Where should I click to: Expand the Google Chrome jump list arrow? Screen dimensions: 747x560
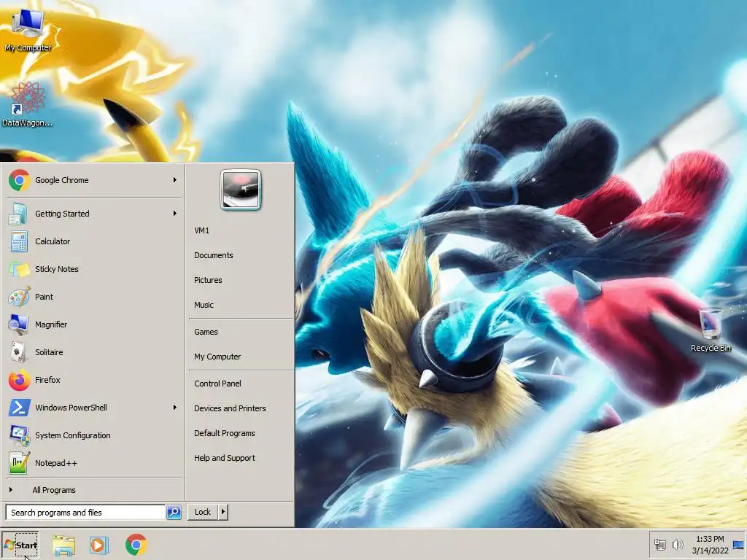175,180
